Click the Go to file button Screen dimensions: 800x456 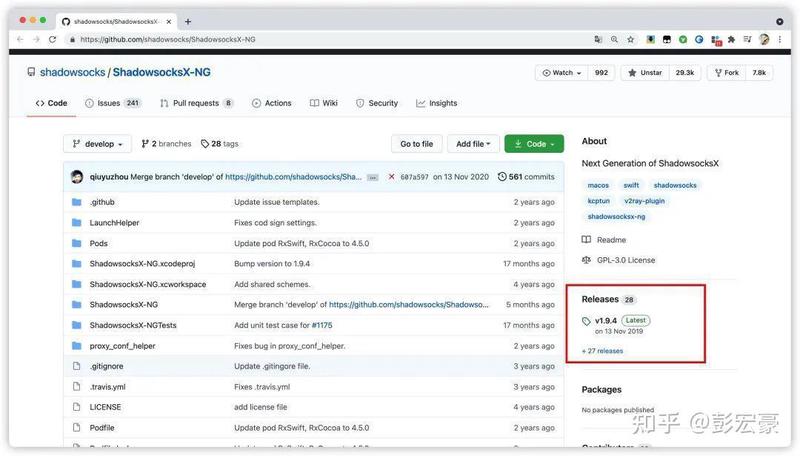(416, 144)
